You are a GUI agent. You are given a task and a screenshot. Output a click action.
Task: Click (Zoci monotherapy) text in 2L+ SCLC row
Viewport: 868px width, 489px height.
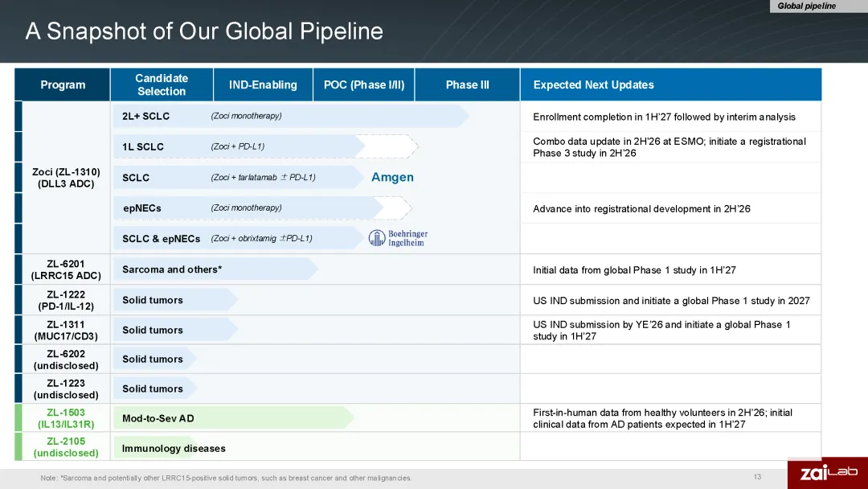point(247,116)
